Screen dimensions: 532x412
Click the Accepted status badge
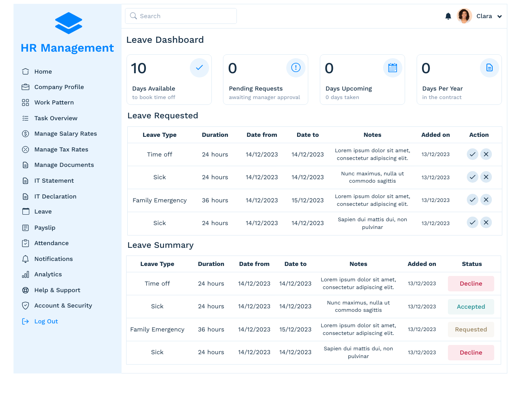click(471, 307)
